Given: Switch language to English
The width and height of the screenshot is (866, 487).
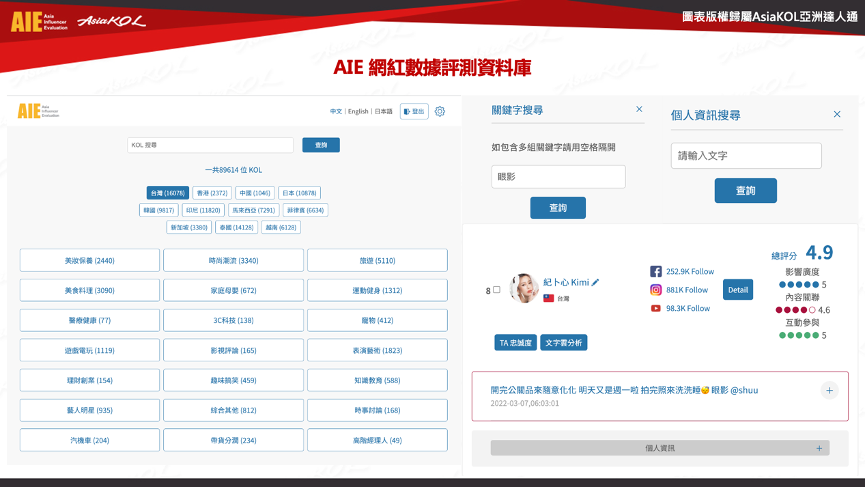Looking at the screenshot, I should click(358, 112).
